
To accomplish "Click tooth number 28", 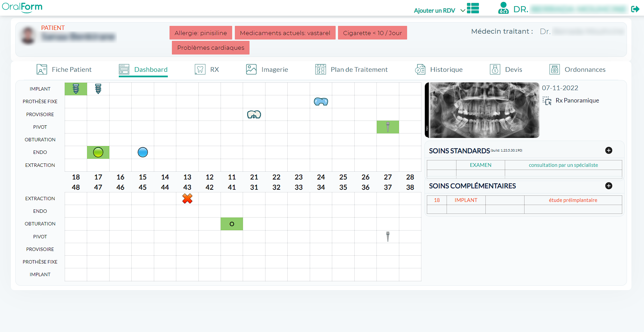I will pos(410,177).
